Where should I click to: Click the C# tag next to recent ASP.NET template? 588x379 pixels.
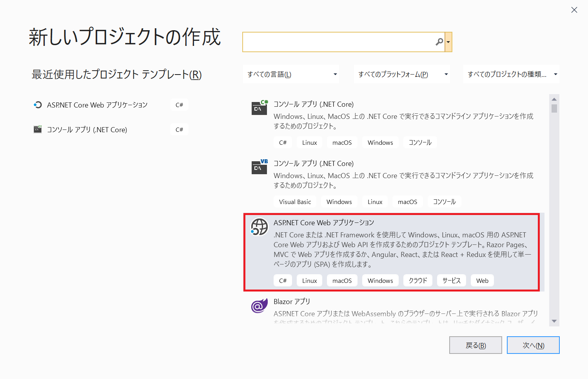point(179,105)
